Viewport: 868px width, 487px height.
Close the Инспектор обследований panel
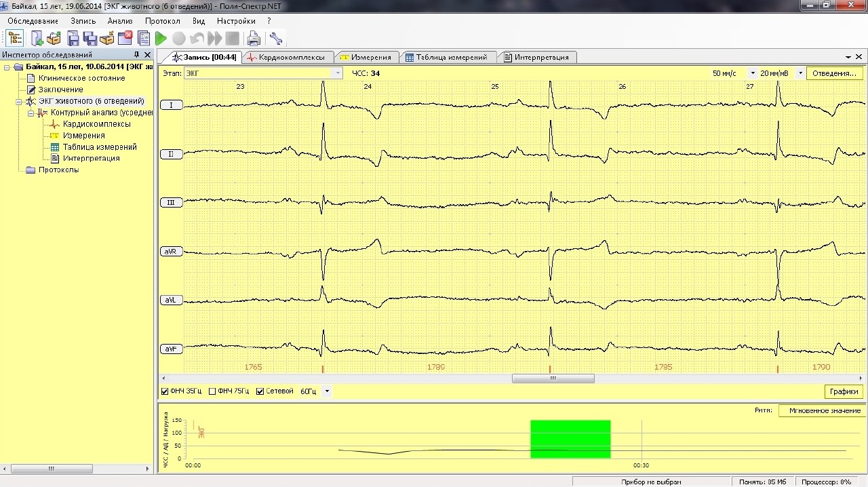click(149, 55)
